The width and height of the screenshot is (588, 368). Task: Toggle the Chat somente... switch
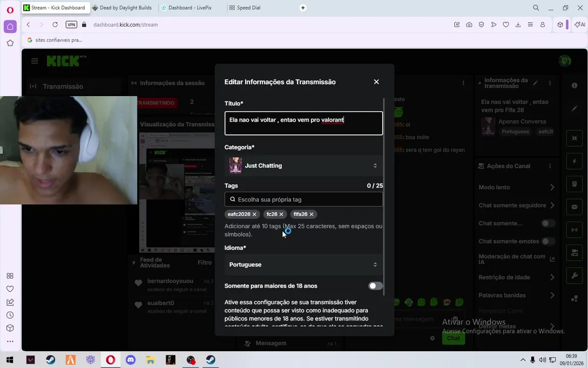point(548,223)
